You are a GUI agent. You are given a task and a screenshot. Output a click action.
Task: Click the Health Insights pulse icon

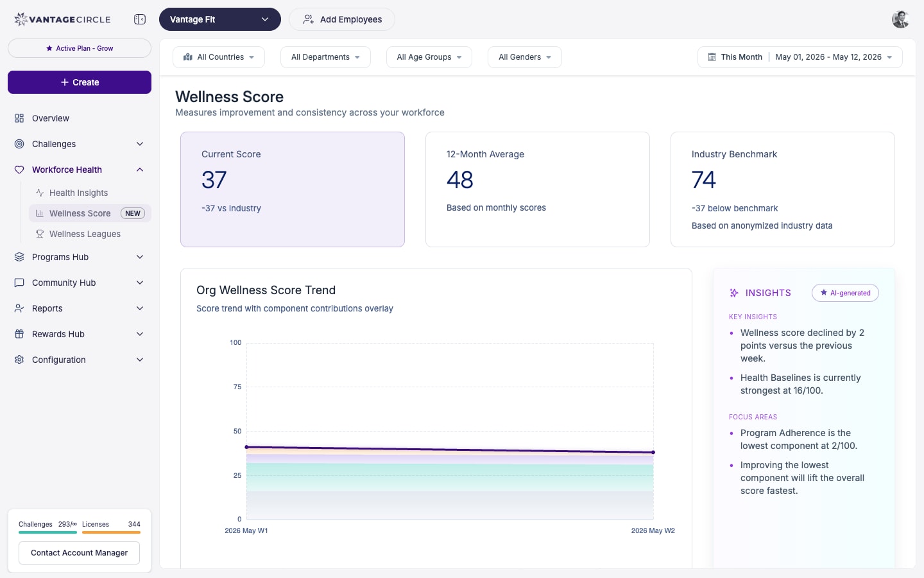[x=40, y=193]
